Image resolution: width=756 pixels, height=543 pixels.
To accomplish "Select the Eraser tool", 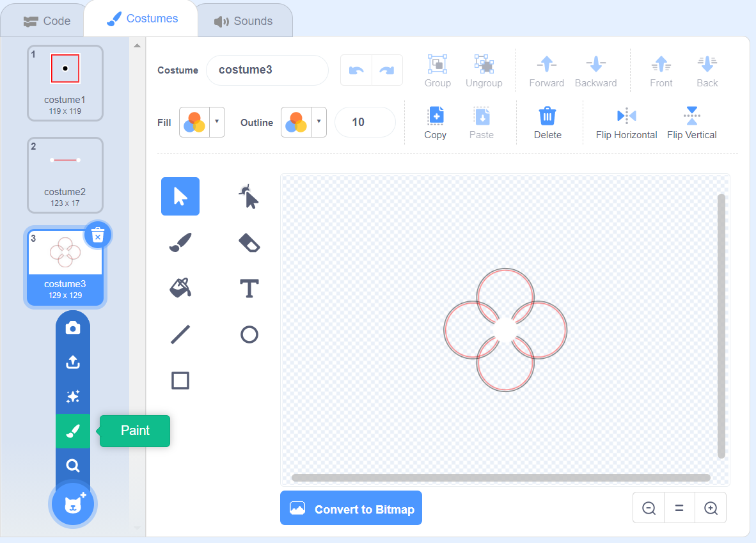I will [x=249, y=242].
